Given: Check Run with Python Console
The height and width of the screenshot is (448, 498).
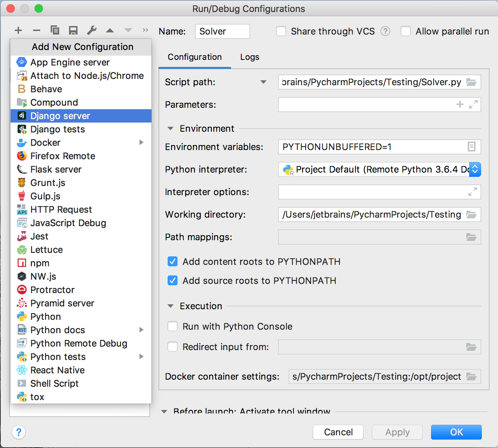Looking at the screenshot, I should click(173, 326).
